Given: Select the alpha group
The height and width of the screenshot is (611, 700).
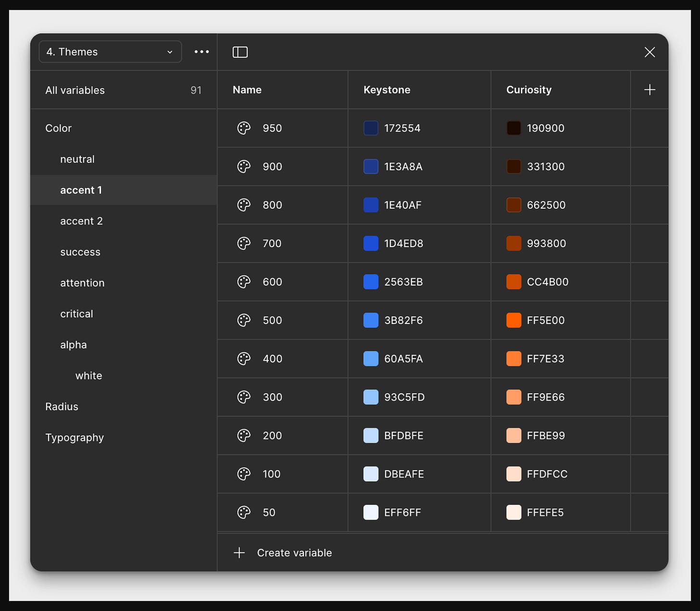Looking at the screenshot, I should [124, 345].
